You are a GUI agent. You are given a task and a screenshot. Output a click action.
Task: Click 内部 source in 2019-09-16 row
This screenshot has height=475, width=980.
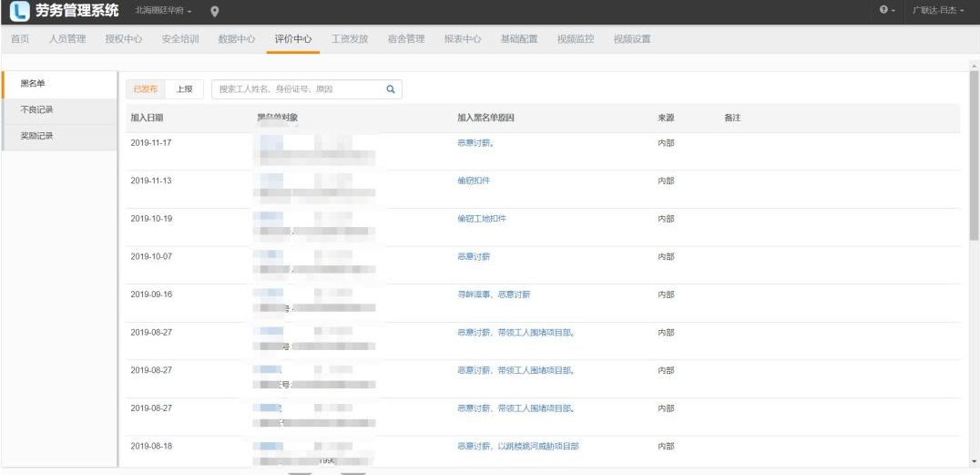point(666,294)
